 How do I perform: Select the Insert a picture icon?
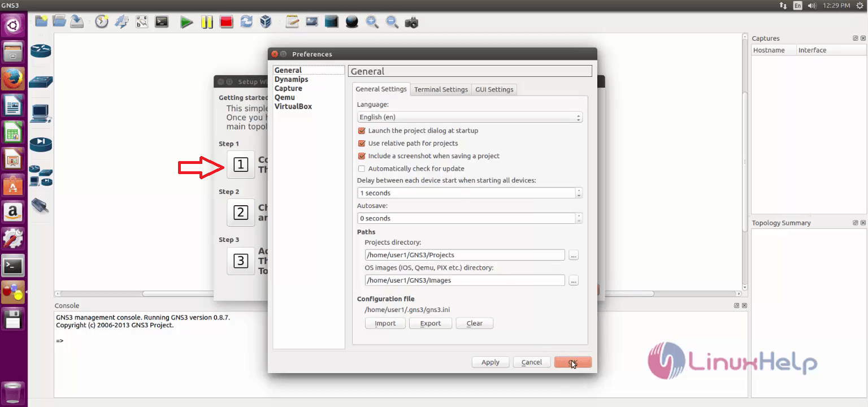[312, 22]
